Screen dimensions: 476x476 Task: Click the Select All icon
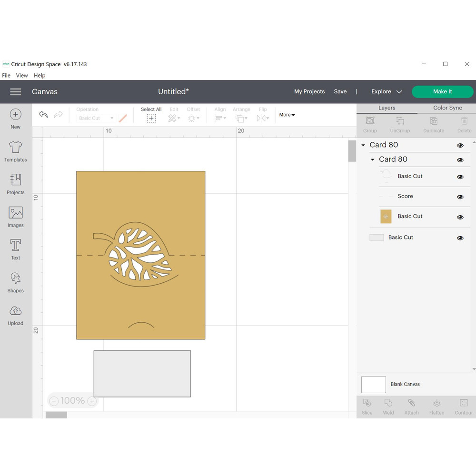(x=151, y=118)
